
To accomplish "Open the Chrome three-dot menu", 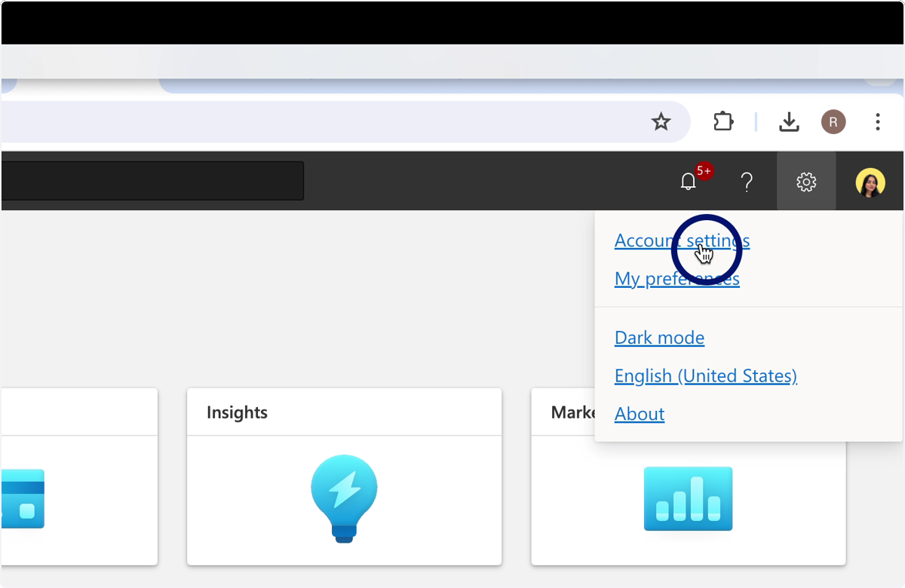I will [878, 121].
